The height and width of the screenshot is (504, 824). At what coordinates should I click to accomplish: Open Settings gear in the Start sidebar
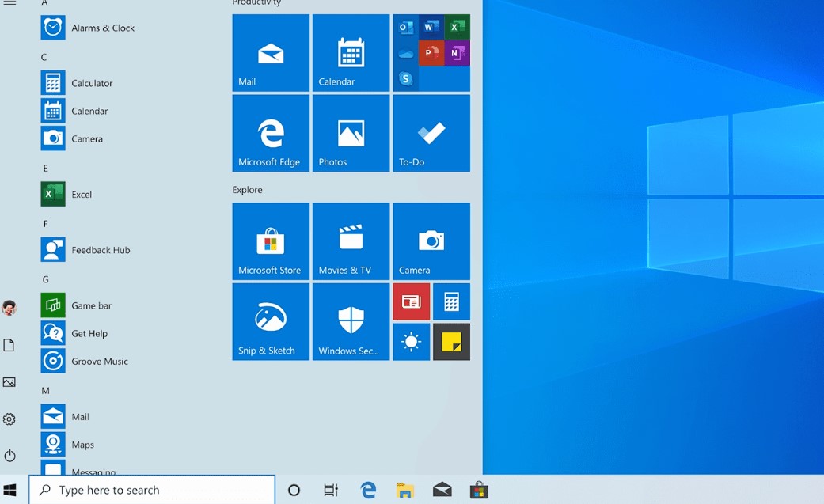(x=9, y=419)
